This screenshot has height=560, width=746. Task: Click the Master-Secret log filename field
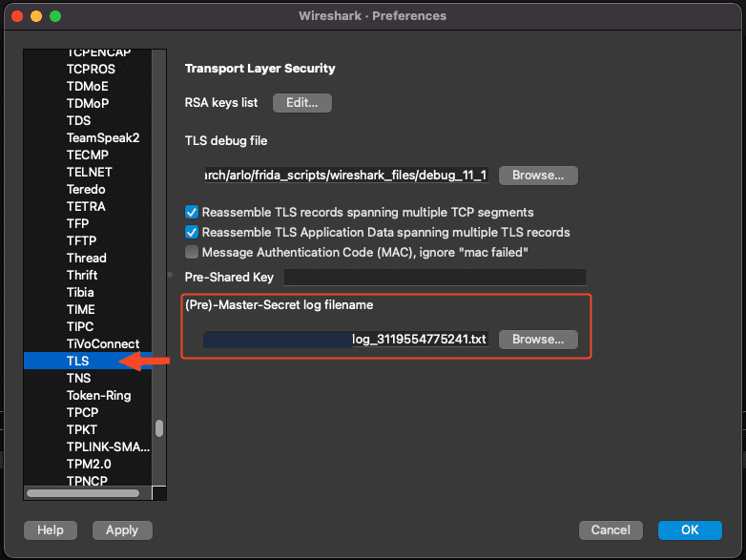click(x=346, y=340)
